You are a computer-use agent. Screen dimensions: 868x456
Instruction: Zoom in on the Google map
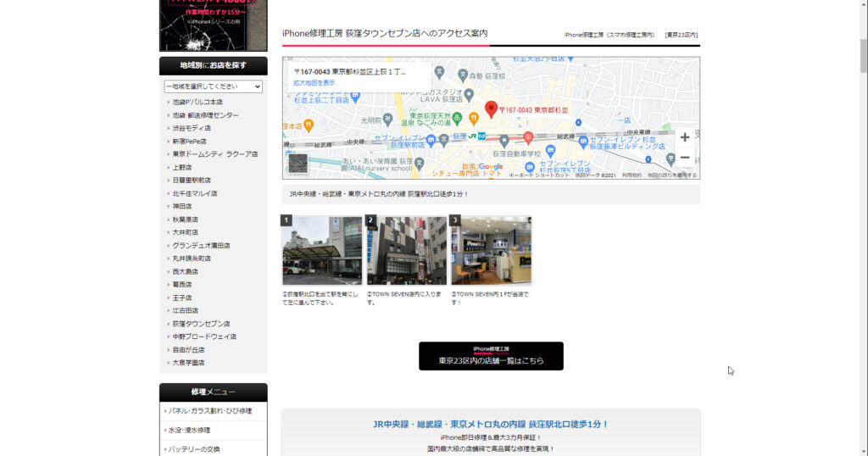(685, 137)
